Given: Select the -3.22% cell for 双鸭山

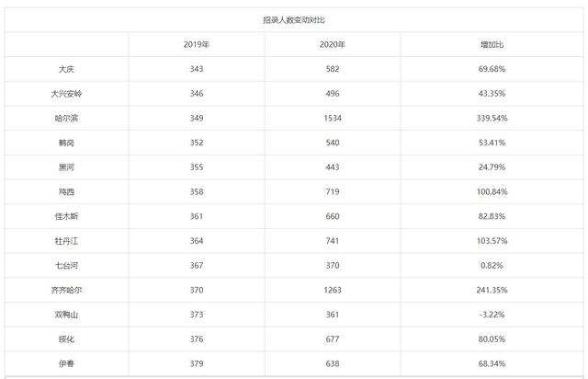Looking at the screenshot, I should (492, 315).
